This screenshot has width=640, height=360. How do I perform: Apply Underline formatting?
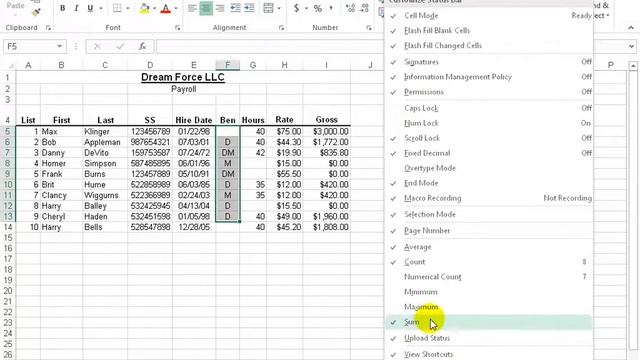[x=90, y=8]
